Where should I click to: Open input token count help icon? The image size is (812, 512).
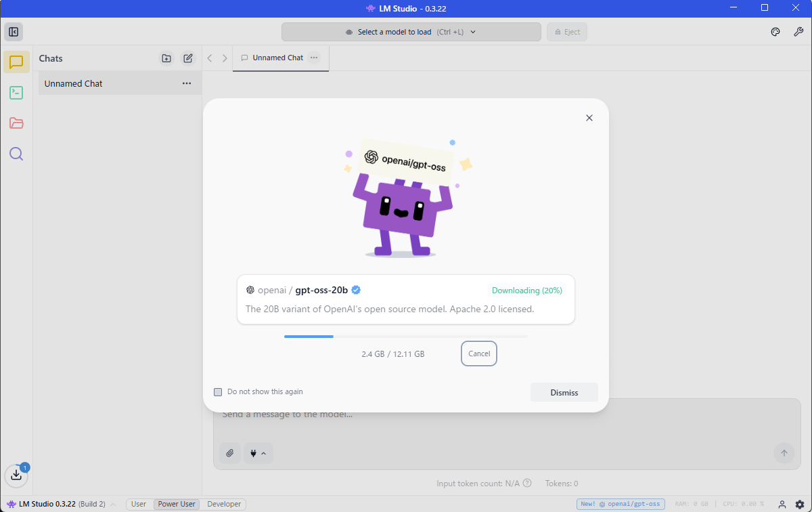point(527,484)
